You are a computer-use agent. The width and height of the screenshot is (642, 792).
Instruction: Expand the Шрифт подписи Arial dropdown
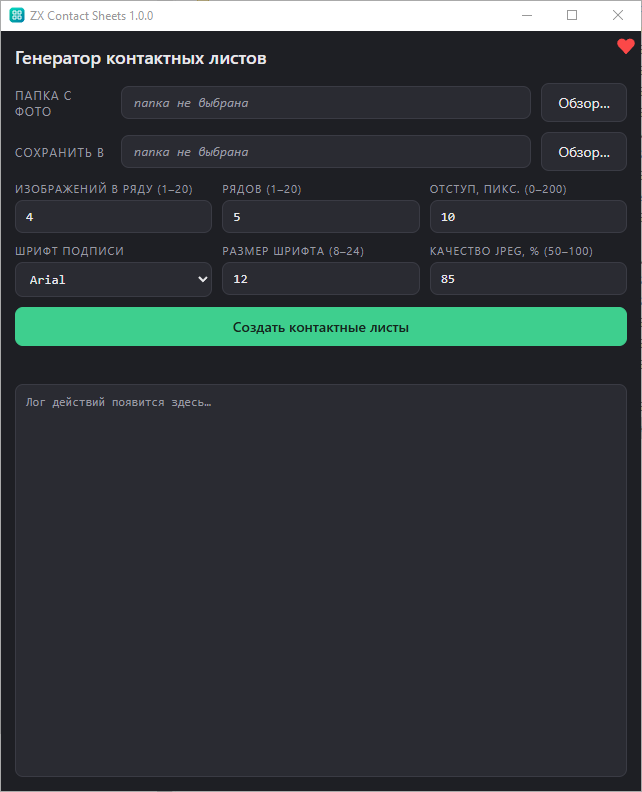click(x=113, y=279)
